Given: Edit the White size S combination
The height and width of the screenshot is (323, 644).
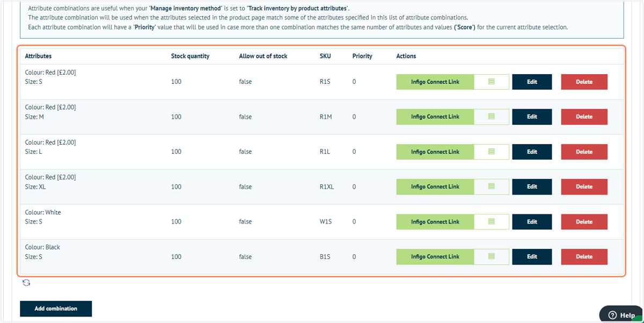Looking at the screenshot, I should (532, 221).
